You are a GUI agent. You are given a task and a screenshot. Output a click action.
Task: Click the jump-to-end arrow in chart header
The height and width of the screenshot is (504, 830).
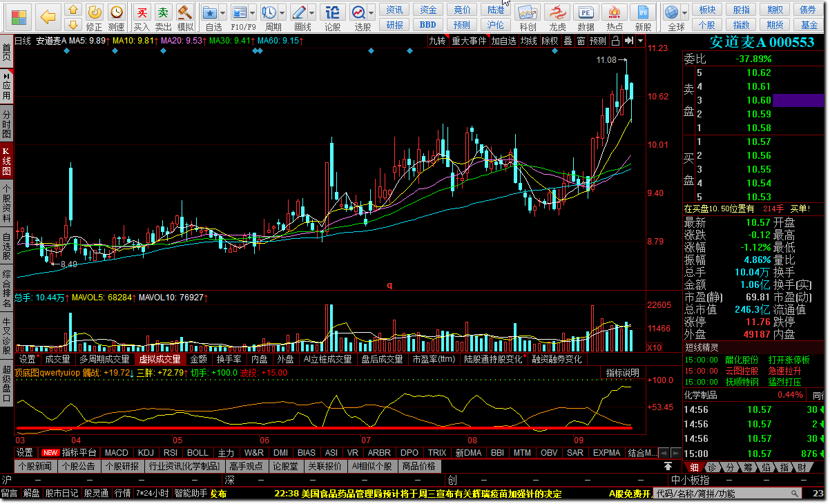[628, 41]
